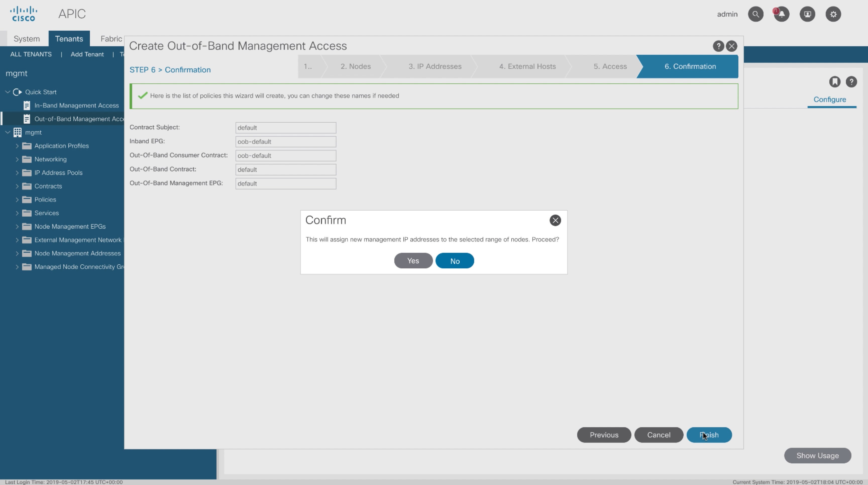868x485 pixels.
Task: Click the Previous wizard button
Action: 604,435
